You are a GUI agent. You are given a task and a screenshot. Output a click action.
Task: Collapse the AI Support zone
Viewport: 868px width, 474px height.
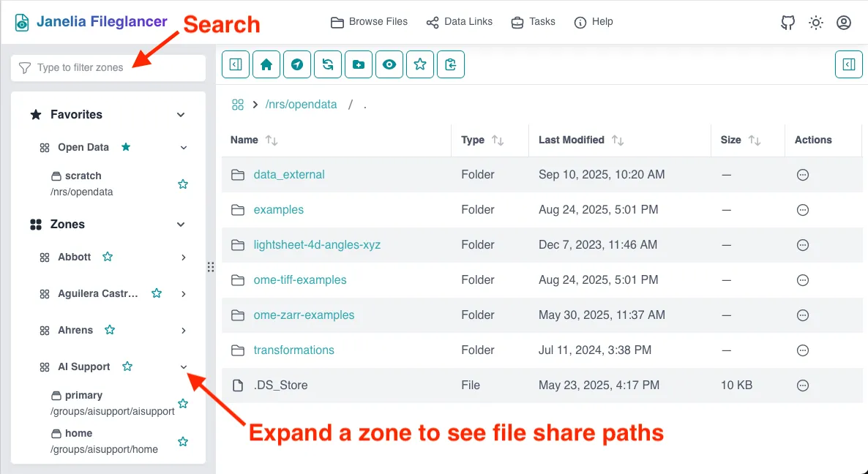(x=184, y=367)
